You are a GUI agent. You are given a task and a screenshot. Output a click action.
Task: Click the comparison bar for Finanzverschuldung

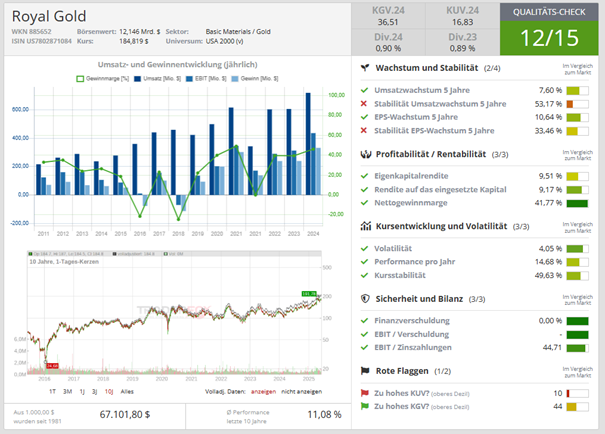(577, 321)
